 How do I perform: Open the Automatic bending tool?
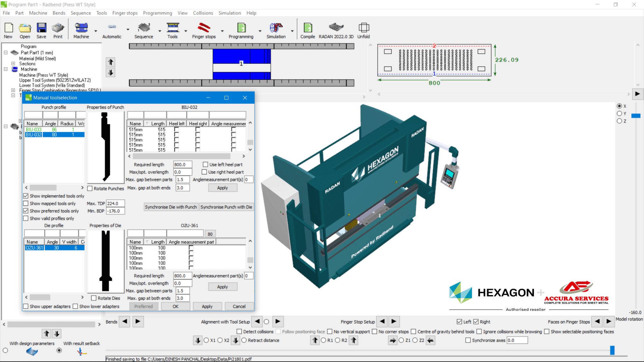pos(111,30)
